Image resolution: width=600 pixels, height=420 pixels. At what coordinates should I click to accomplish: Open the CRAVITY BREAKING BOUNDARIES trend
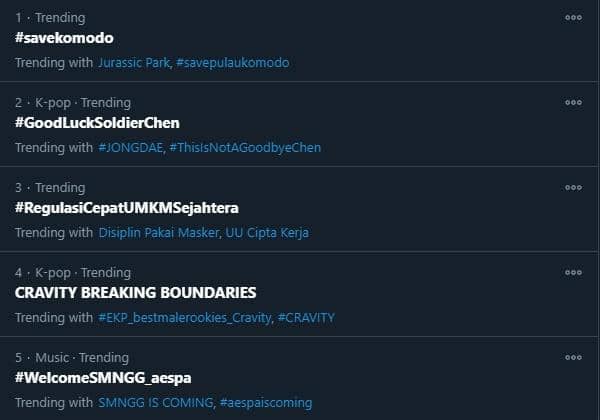(136, 293)
